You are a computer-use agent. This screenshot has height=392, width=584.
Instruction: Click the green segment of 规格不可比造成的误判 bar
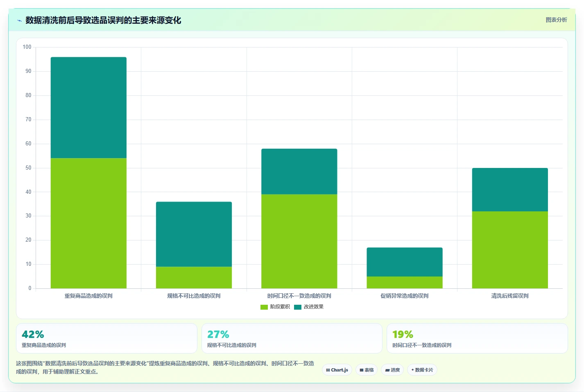tap(194, 278)
